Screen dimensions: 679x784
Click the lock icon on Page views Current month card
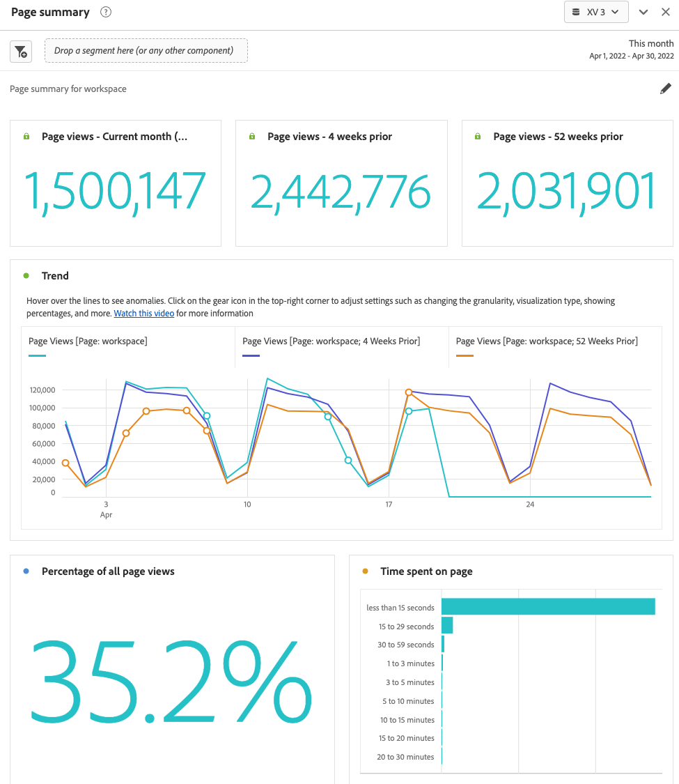point(26,136)
